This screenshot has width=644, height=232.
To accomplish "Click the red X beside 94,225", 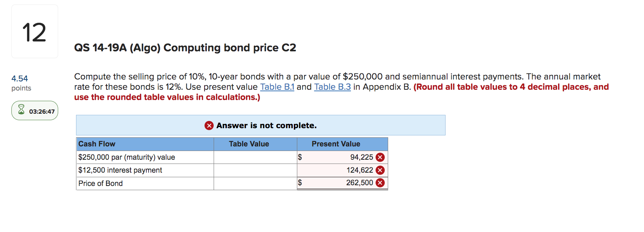I will pyautogui.click(x=380, y=157).
